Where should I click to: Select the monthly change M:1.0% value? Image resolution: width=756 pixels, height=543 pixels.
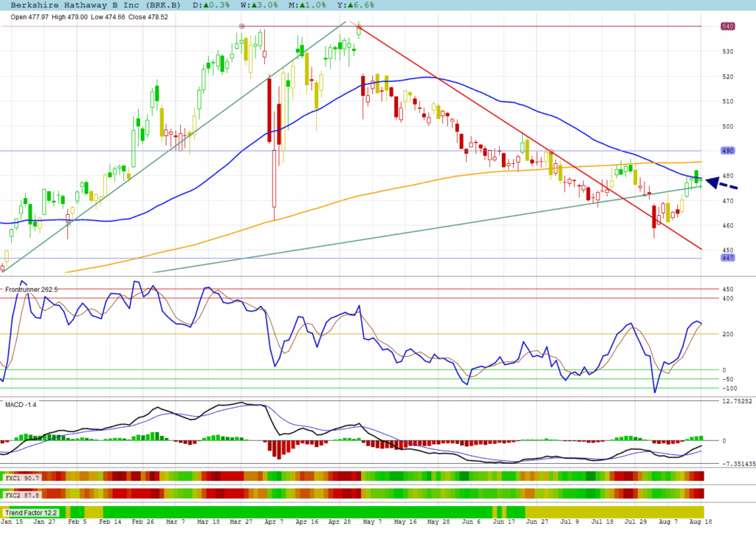308,5
